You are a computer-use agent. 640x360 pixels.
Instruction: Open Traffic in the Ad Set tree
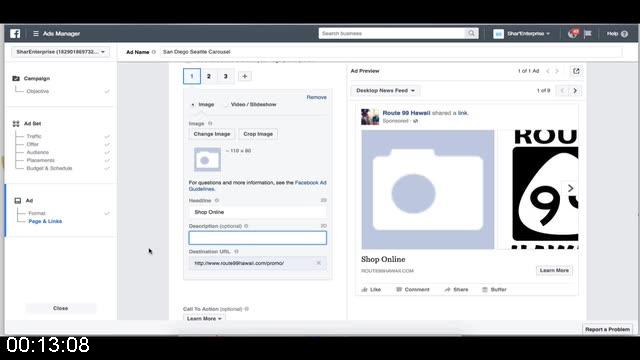pos(34,136)
